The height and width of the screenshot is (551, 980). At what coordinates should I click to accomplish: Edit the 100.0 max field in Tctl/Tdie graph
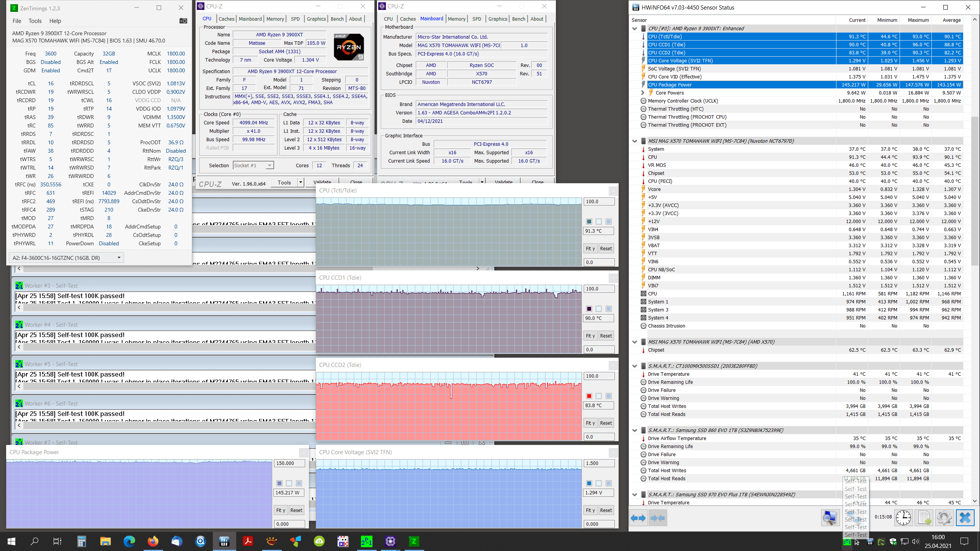click(x=599, y=202)
